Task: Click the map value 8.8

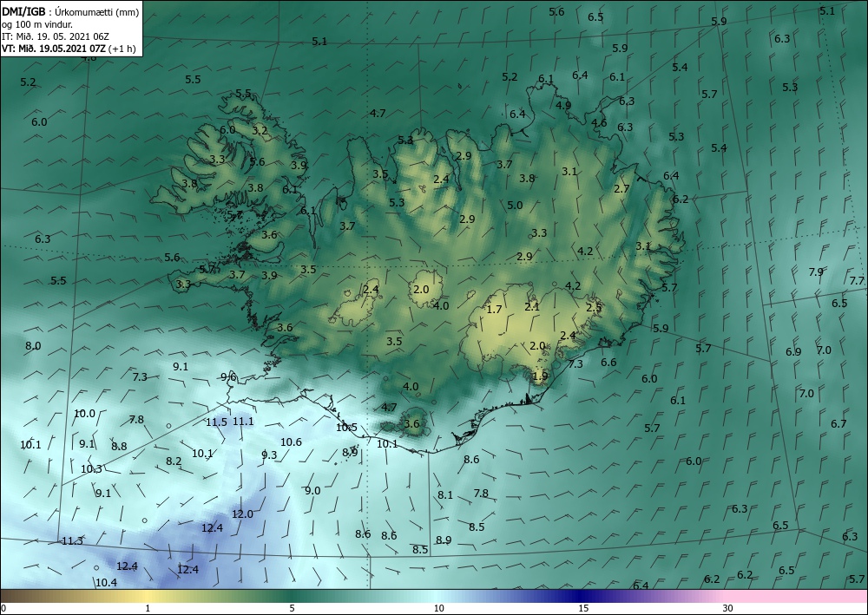Action: pos(119,447)
